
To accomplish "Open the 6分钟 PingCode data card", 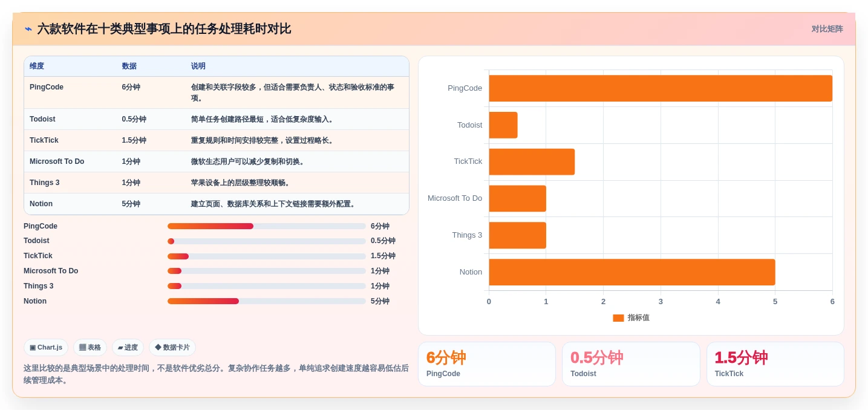I will (487, 364).
